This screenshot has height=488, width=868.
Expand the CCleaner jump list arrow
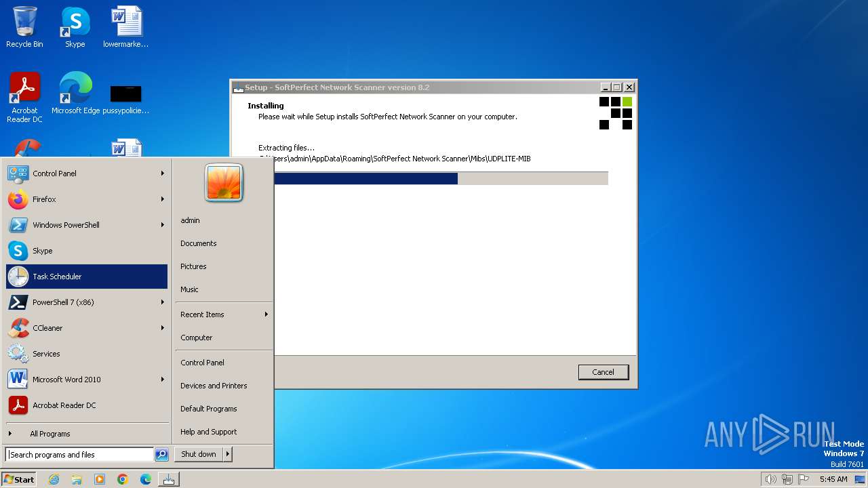[163, 328]
